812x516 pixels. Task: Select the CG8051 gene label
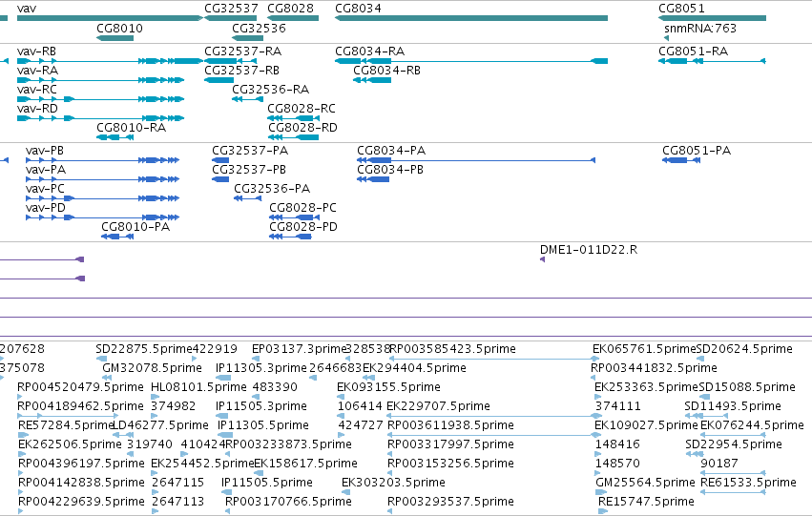point(681,9)
